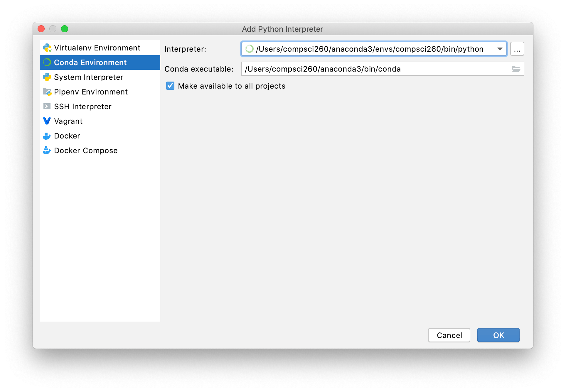Image resolution: width=566 pixels, height=392 pixels.
Task: Click the green Conda Environment ring icon
Action: (47, 62)
